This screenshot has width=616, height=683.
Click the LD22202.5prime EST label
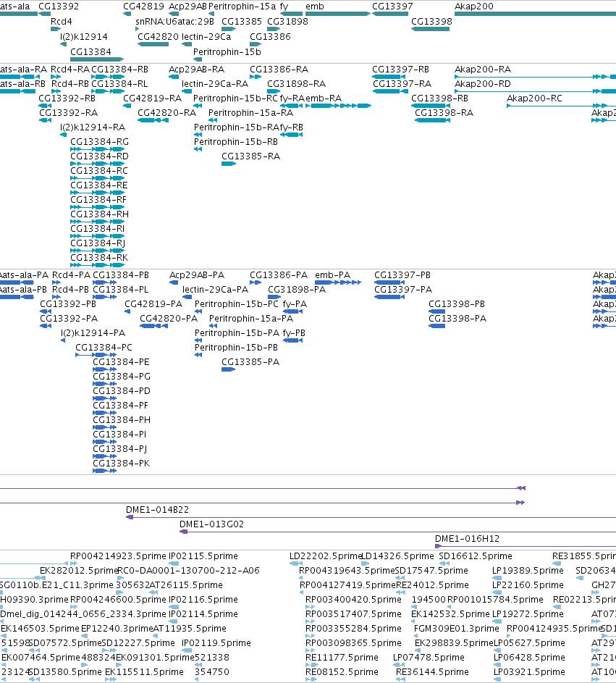tap(326, 556)
